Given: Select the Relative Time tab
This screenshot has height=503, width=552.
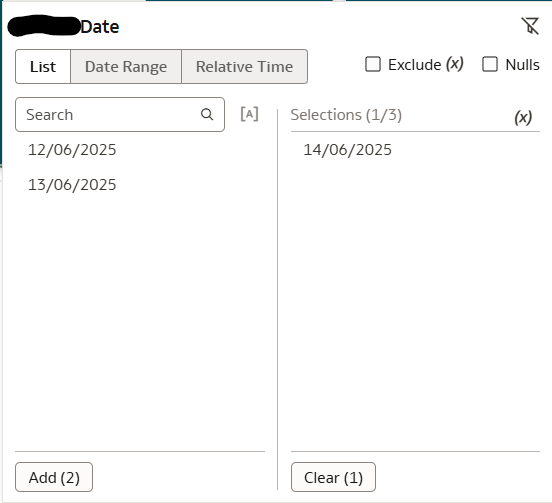Looking at the screenshot, I should click(x=244, y=67).
